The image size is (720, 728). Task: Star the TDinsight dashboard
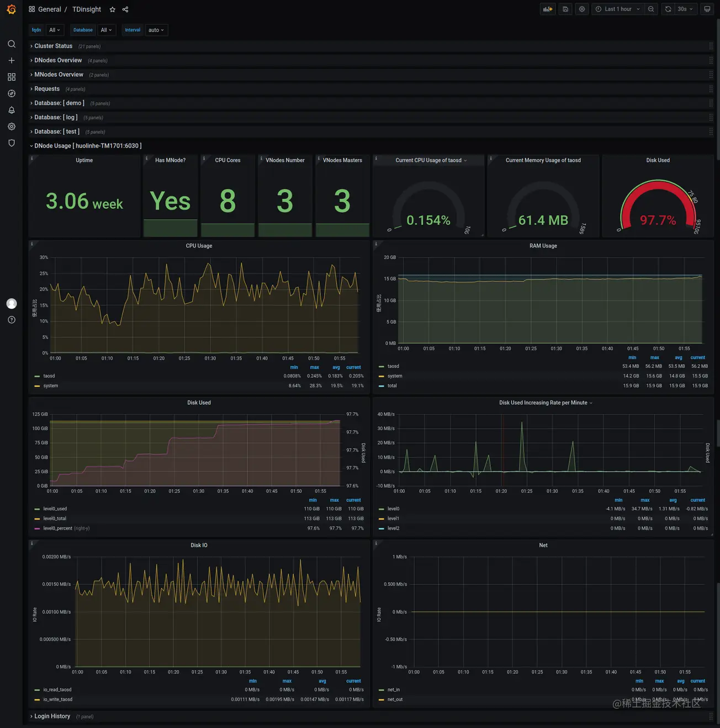point(113,9)
